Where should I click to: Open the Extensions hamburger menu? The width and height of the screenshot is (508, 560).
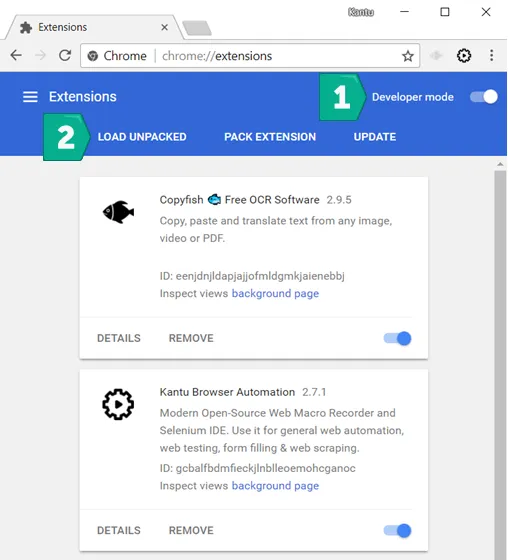pyautogui.click(x=30, y=97)
